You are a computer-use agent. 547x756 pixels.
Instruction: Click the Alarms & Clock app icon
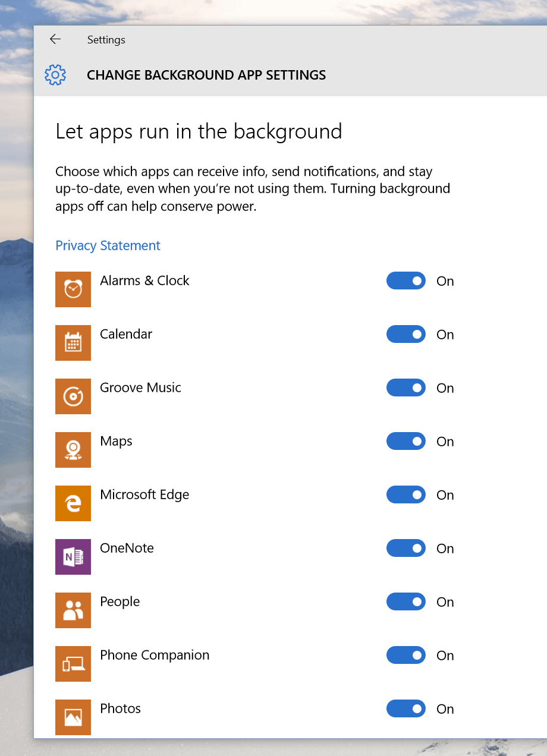pos(73,289)
